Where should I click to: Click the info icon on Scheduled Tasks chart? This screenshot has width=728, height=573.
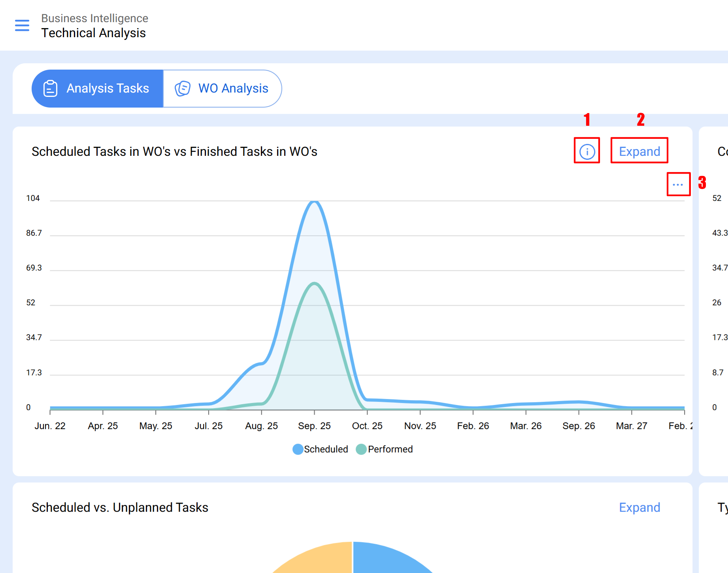point(587,151)
